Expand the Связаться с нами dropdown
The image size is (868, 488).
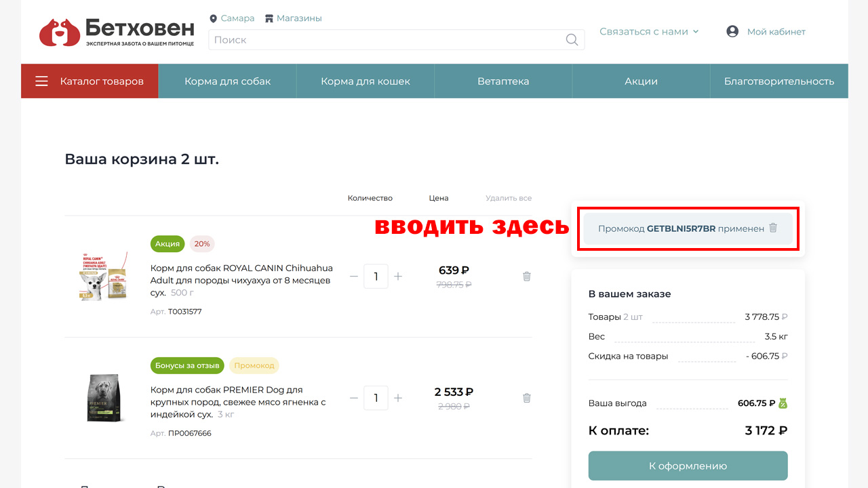coord(649,31)
